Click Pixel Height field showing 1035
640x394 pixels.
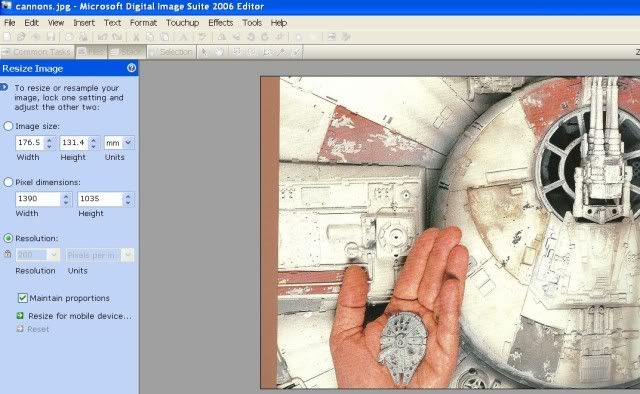pos(101,199)
